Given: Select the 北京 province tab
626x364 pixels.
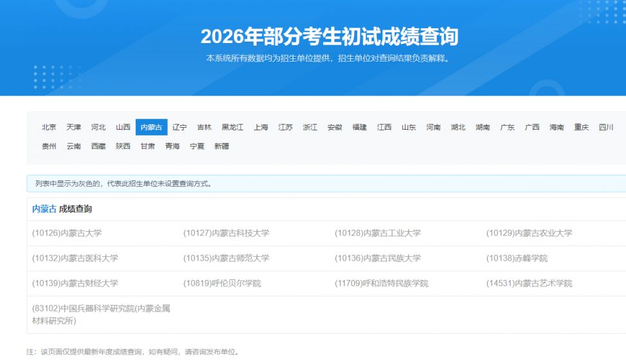Looking at the screenshot, I should [49, 127].
